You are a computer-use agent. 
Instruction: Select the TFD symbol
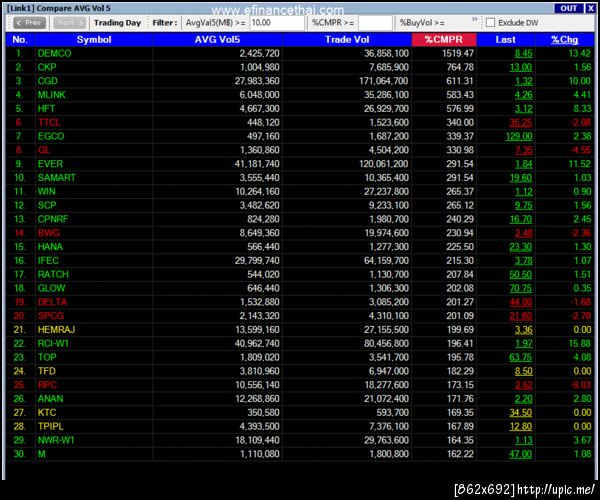click(47, 371)
